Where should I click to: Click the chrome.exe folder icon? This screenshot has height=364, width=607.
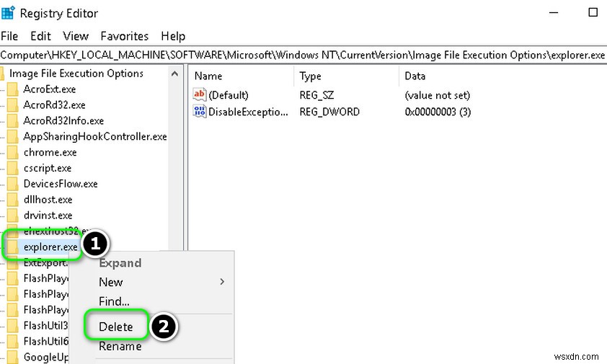[x=13, y=153]
